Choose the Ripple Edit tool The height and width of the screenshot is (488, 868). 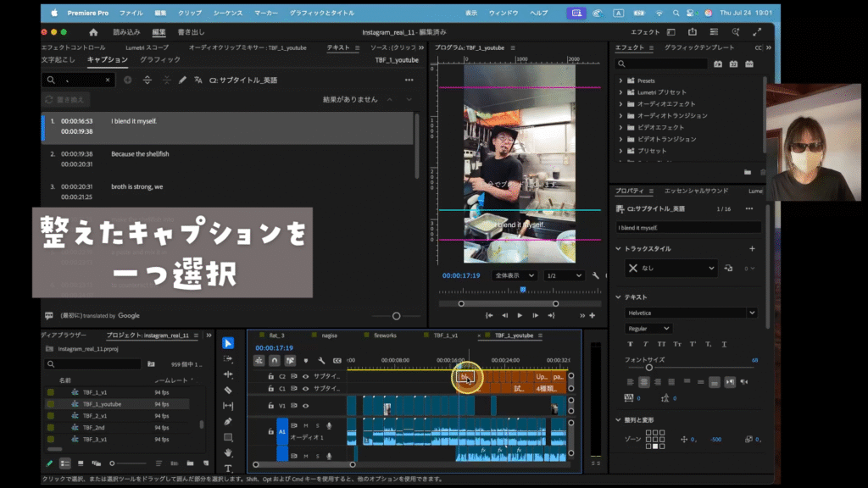[227, 374]
